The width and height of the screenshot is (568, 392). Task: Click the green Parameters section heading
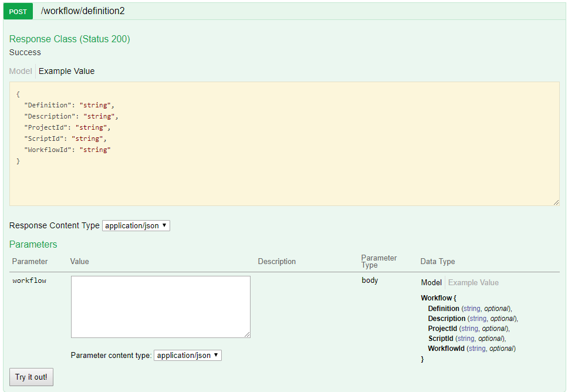click(x=33, y=244)
